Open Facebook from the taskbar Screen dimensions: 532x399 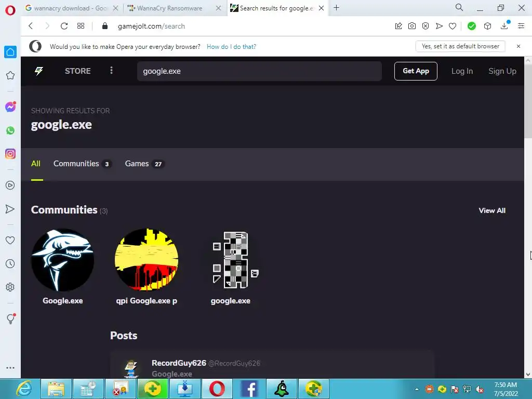tap(249, 389)
